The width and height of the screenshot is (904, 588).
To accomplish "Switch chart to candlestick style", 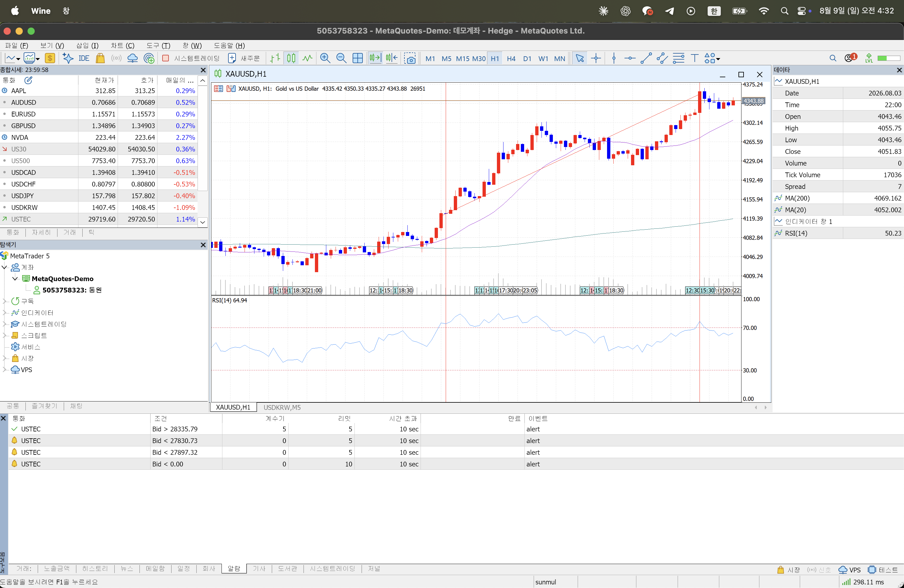I will coord(291,58).
